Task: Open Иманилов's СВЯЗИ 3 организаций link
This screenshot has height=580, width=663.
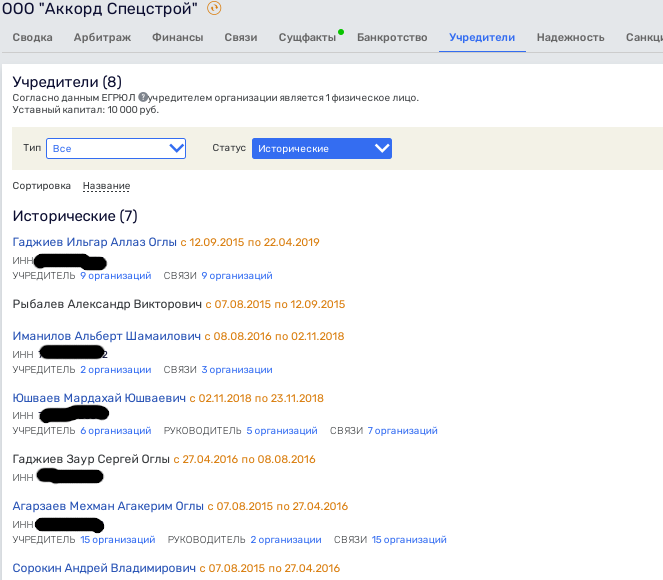Action: click(x=236, y=370)
